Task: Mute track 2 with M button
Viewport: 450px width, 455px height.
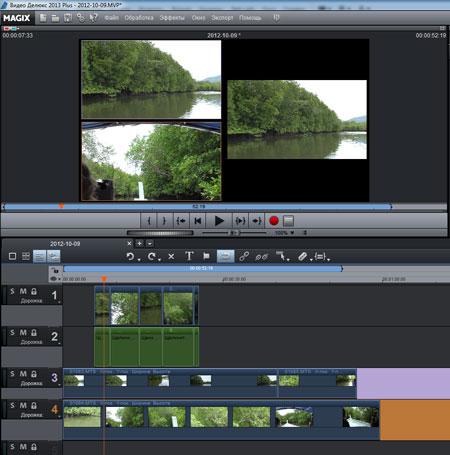Action: [23, 332]
